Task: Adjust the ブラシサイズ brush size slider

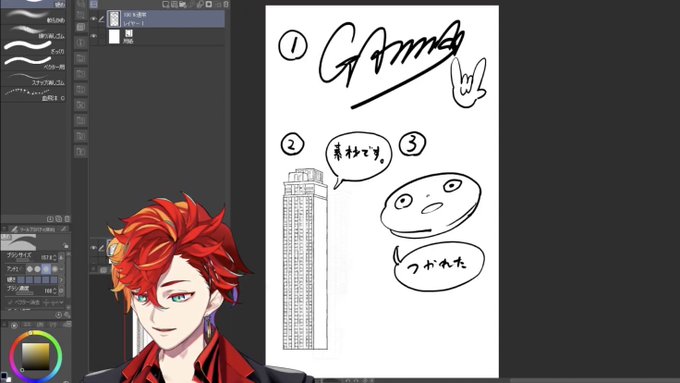Action: (22, 260)
